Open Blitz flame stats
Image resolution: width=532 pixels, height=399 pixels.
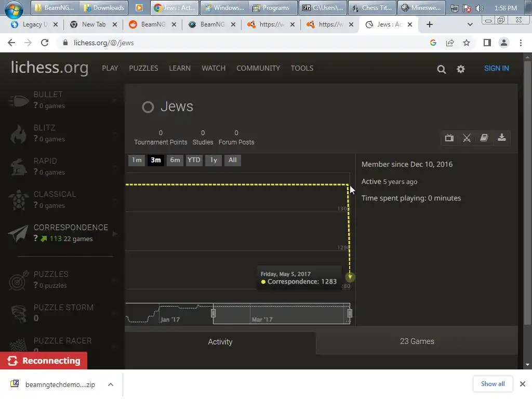point(63,134)
